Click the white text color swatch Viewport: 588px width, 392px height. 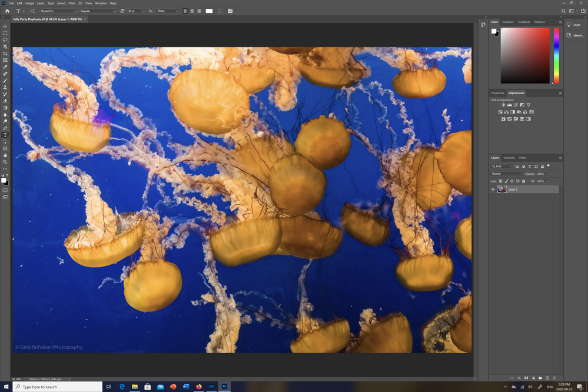(210, 11)
